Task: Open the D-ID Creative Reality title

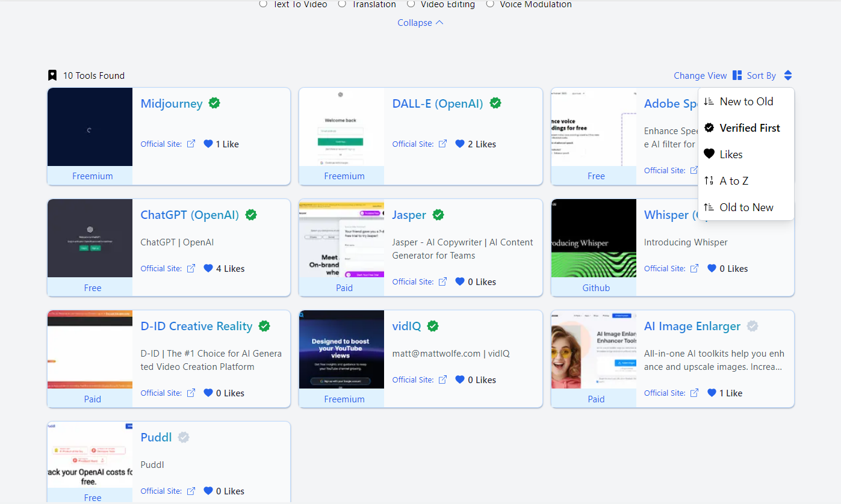Action: coord(196,326)
